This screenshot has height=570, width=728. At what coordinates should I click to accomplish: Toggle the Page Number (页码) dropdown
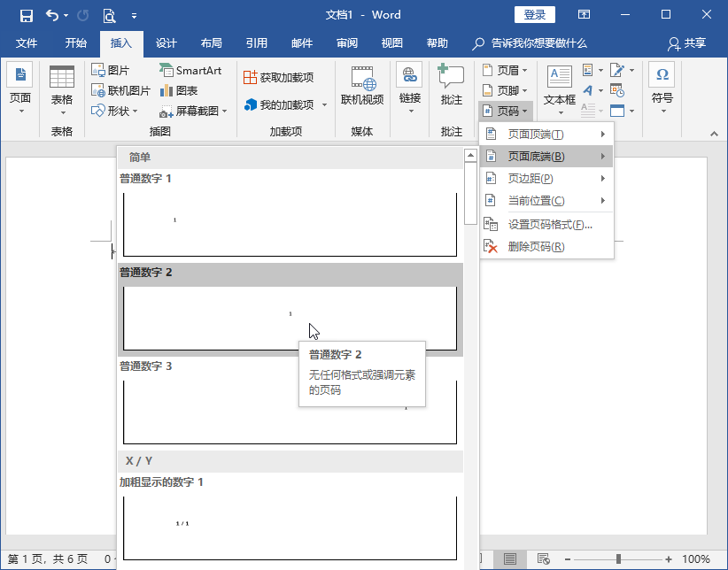point(505,111)
